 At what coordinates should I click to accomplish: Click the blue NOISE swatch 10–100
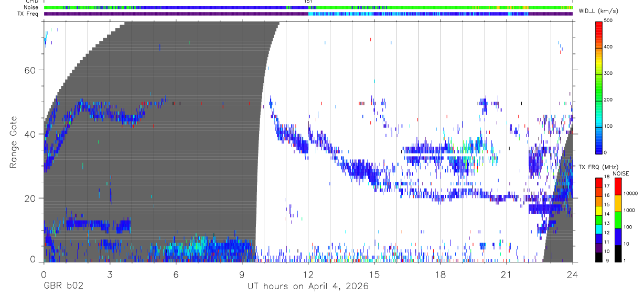pos(618,236)
